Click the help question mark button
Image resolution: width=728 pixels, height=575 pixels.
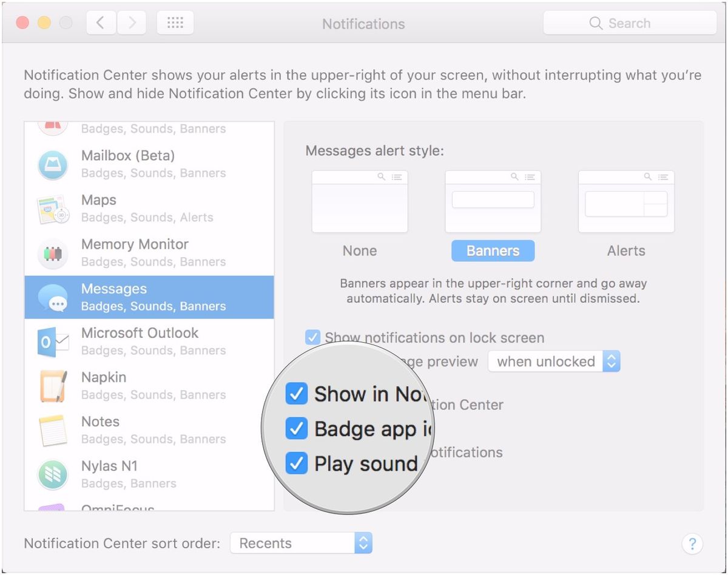pyautogui.click(x=692, y=543)
